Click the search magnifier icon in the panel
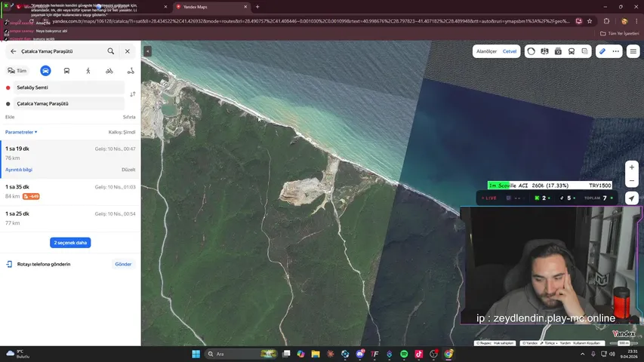The height and width of the screenshot is (362, 644). point(111,51)
